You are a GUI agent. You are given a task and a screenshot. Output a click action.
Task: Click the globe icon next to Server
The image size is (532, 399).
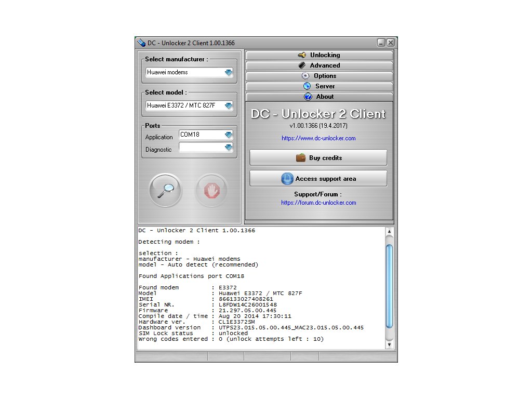tap(307, 86)
